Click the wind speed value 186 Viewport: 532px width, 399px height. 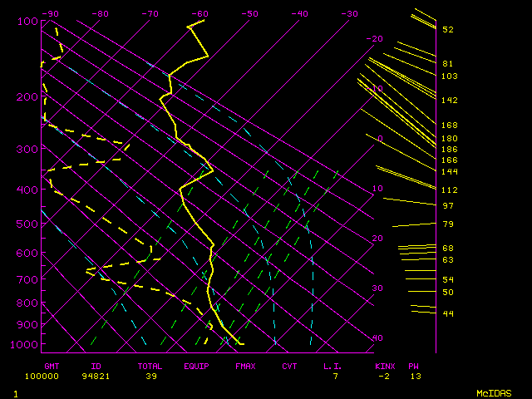[x=449, y=150]
